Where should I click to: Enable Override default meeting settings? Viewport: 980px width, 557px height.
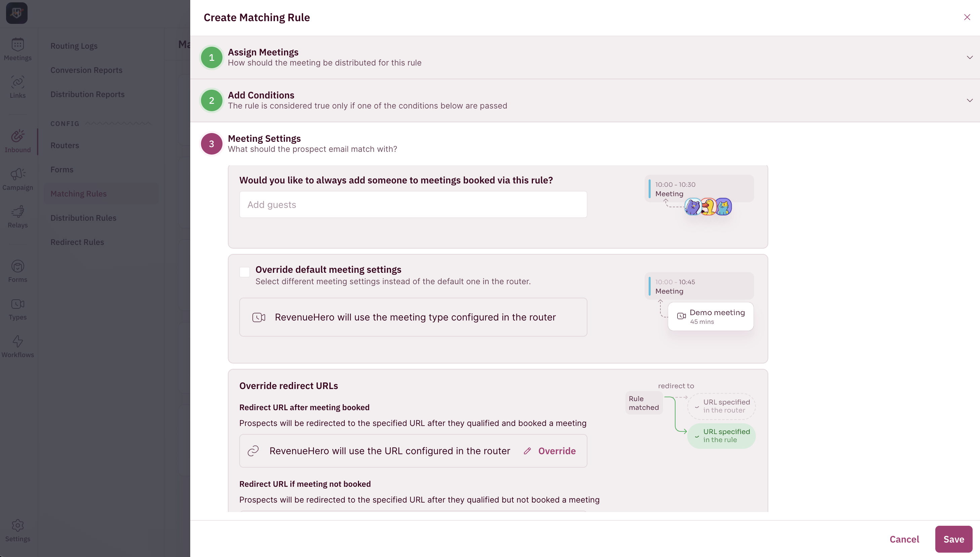245,272
